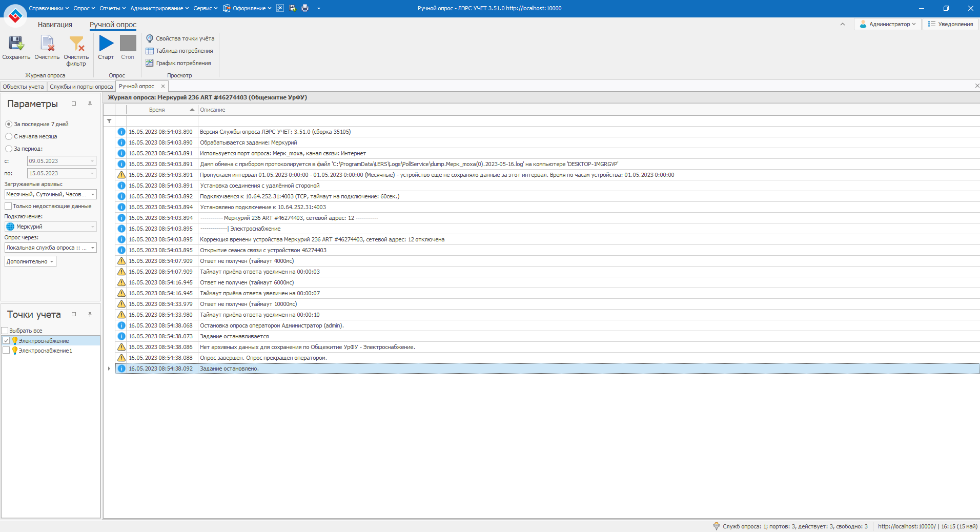The height and width of the screenshot is (532, 980).
Task: Open measurement point properties icon
Action: 150,38
